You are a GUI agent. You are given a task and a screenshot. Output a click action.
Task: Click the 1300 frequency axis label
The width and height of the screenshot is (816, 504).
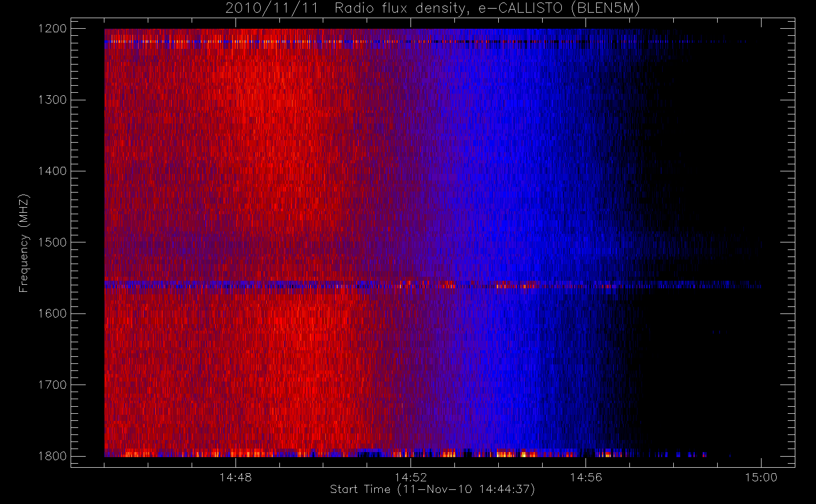(52, 100)
